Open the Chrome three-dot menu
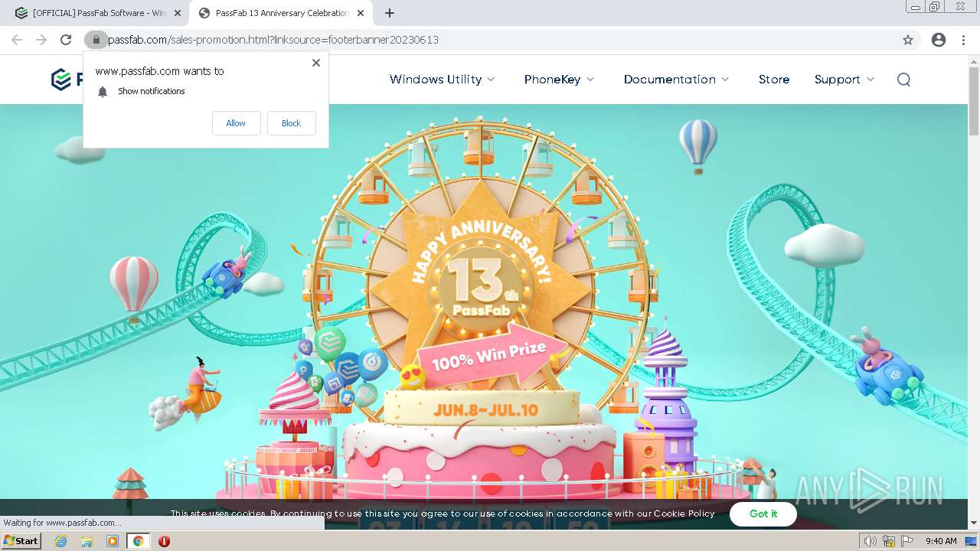Image resolution: width=980 pixels, height=551 pixels. (963, 40)
